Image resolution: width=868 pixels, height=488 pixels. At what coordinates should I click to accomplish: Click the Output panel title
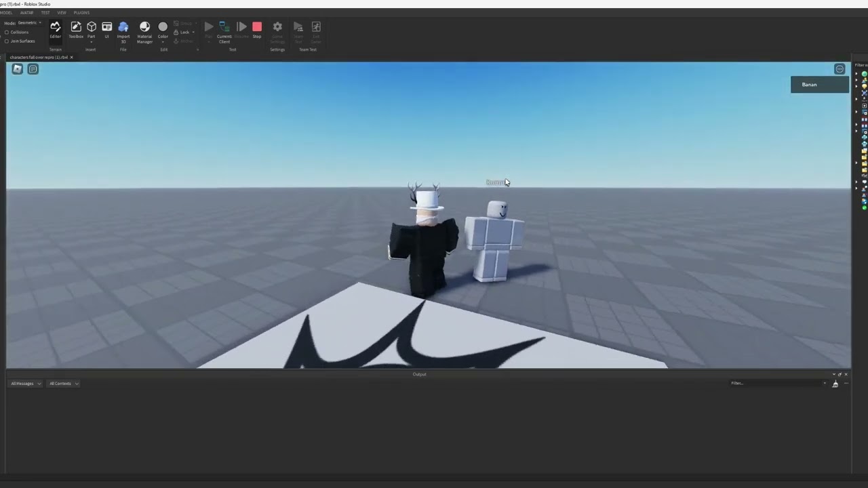point(419,374)
